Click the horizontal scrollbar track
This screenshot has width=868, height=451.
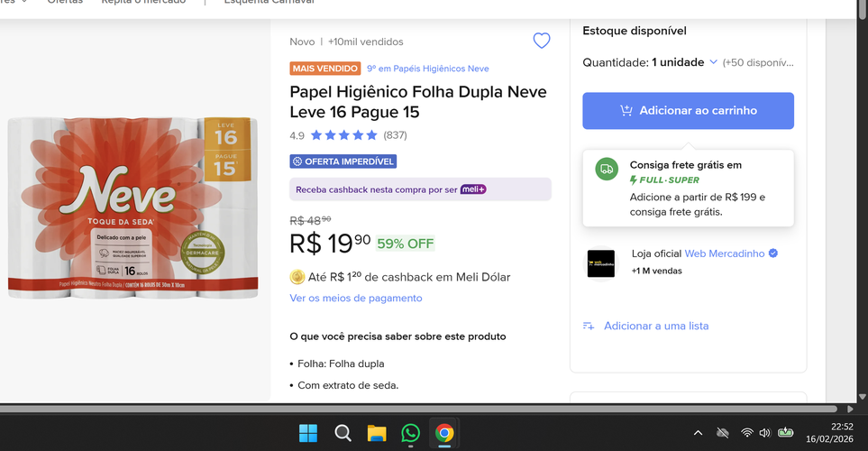419,409
